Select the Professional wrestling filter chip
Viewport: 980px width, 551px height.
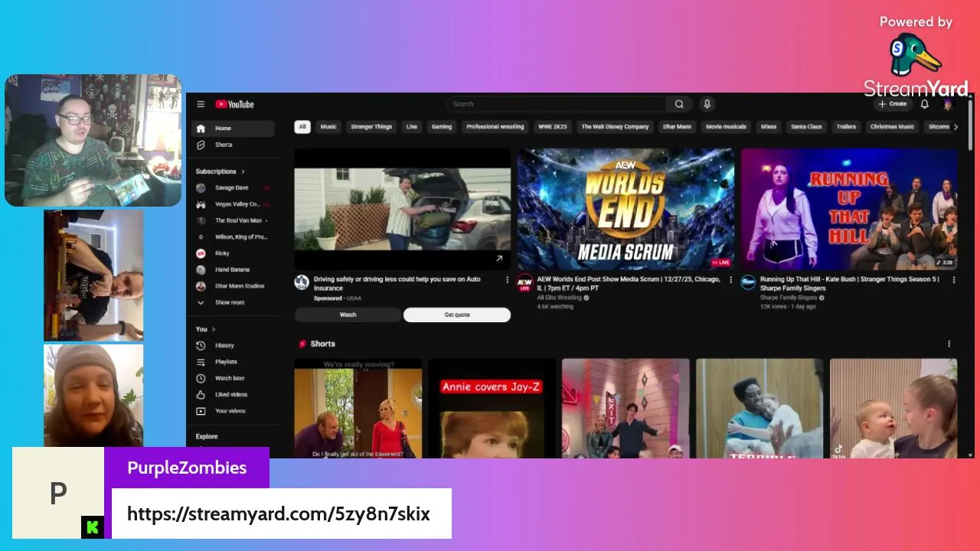pyautogui.click(x=495, y=127)
